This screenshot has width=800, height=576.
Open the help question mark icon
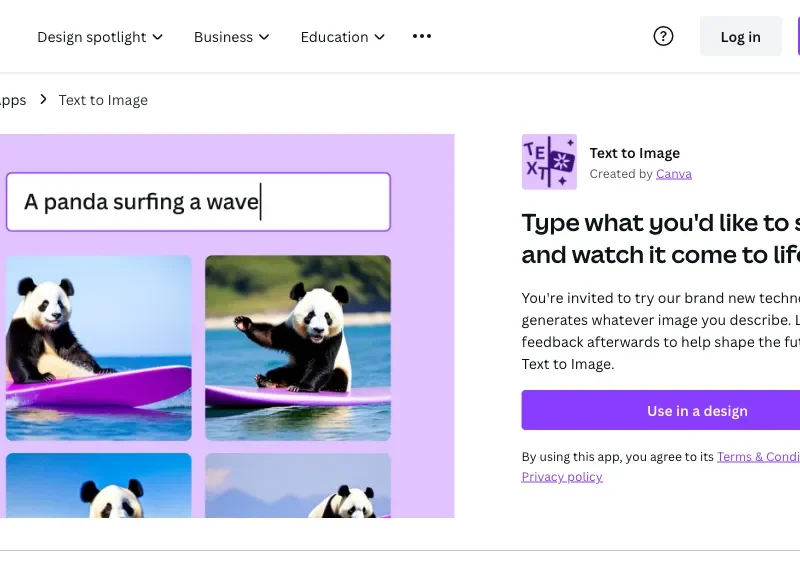[663, 36]
